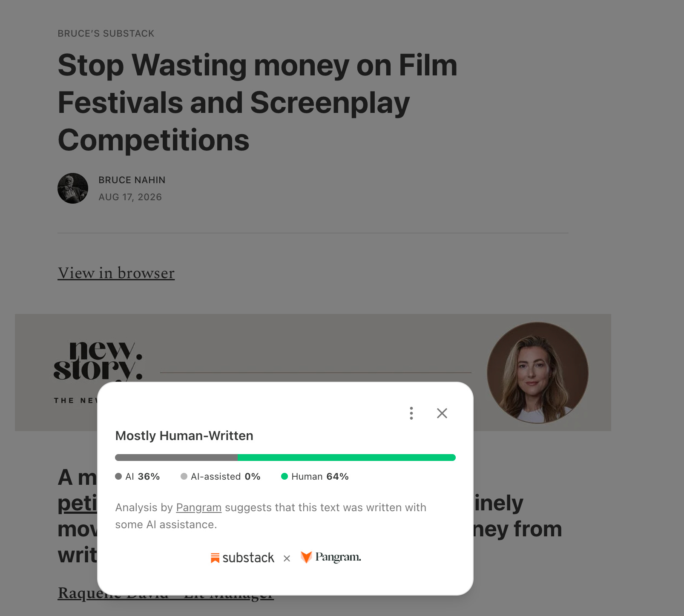
Task: Open the three-dot options menu in popup
Action: tap(411, 413)
